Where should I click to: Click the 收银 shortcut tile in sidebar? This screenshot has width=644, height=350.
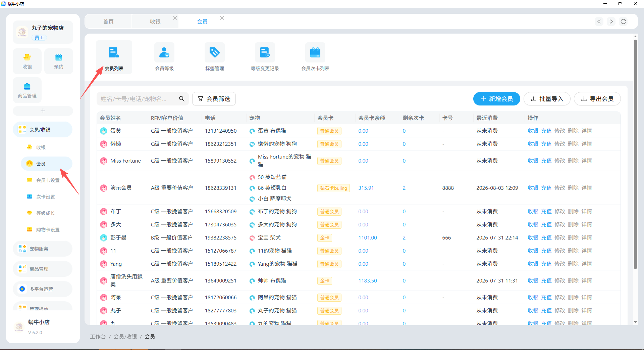click(x=27, y=61)
